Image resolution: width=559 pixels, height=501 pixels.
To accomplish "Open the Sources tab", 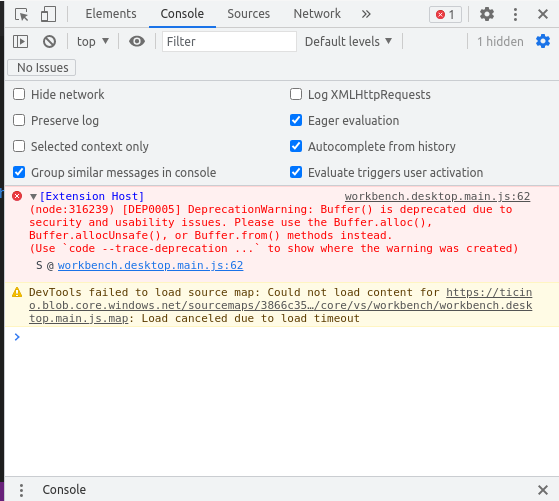I will pos(248,14).
